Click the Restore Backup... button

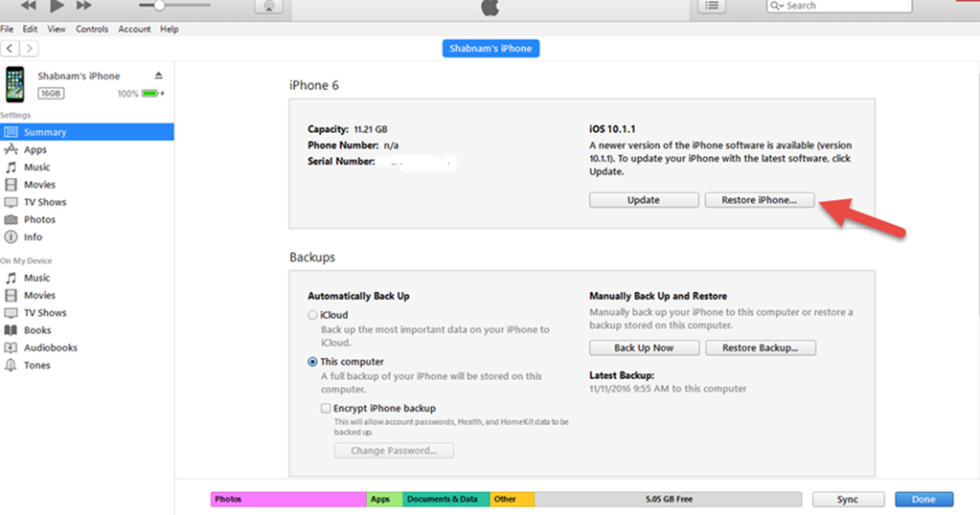click(x=760, y=347)
